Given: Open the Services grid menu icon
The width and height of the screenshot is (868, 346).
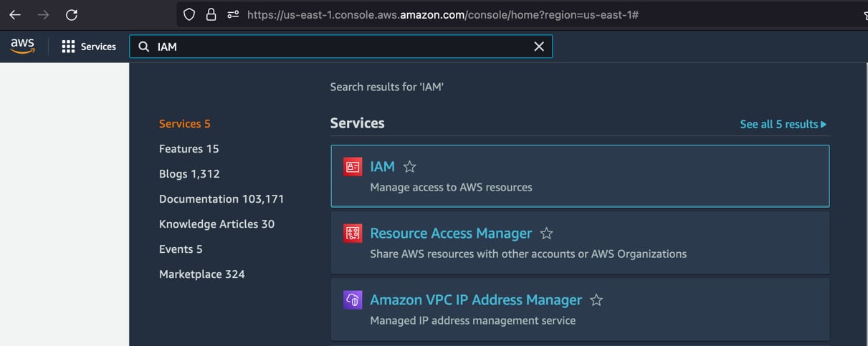Looking at the screenshot, I should (x=68, y=47).
